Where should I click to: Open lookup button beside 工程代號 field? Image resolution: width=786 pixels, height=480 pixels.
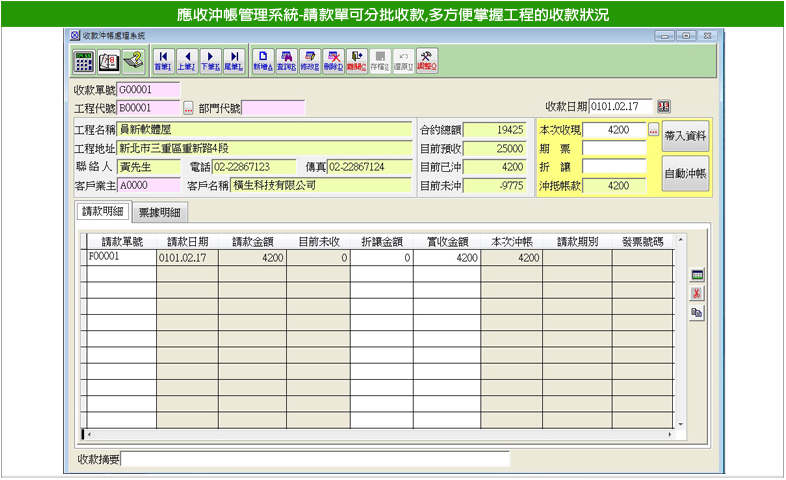[188, 108]
